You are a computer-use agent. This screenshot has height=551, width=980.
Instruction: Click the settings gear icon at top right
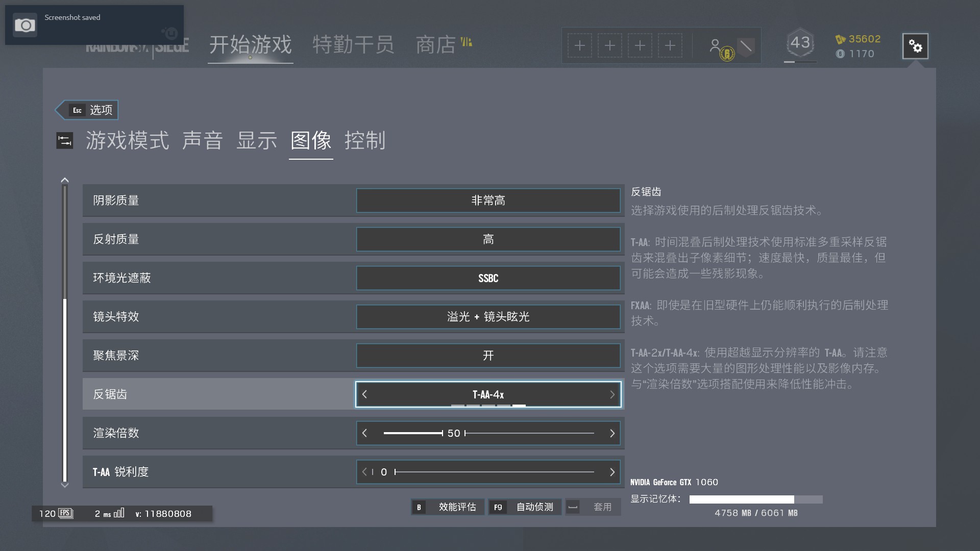coord(915,46)
